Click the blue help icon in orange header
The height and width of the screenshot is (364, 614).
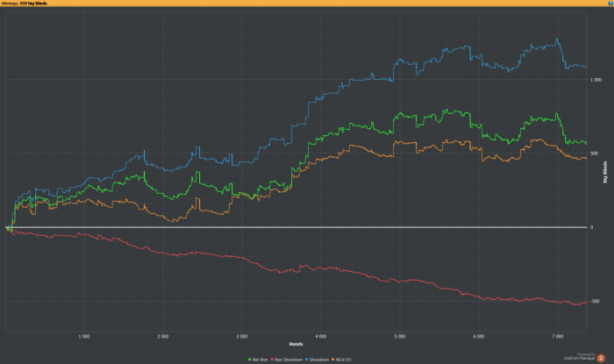click(x=610, y=3)
